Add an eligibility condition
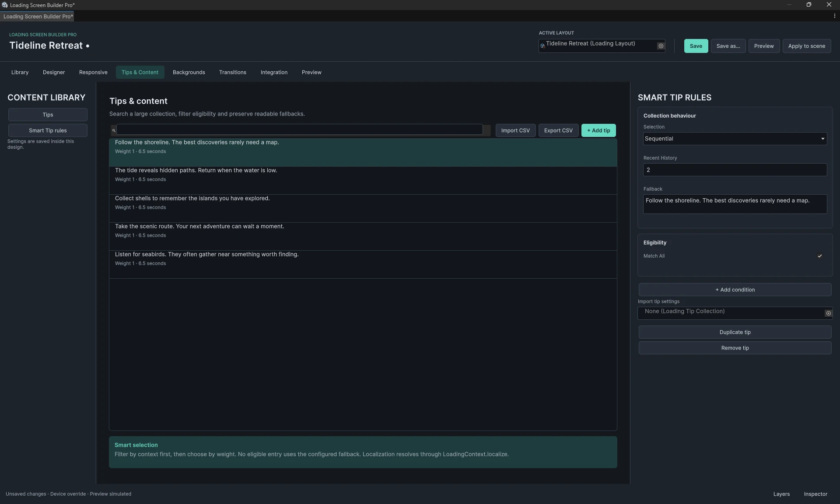The height and width of the screenshot is (504, 840). tap(735, 290)
